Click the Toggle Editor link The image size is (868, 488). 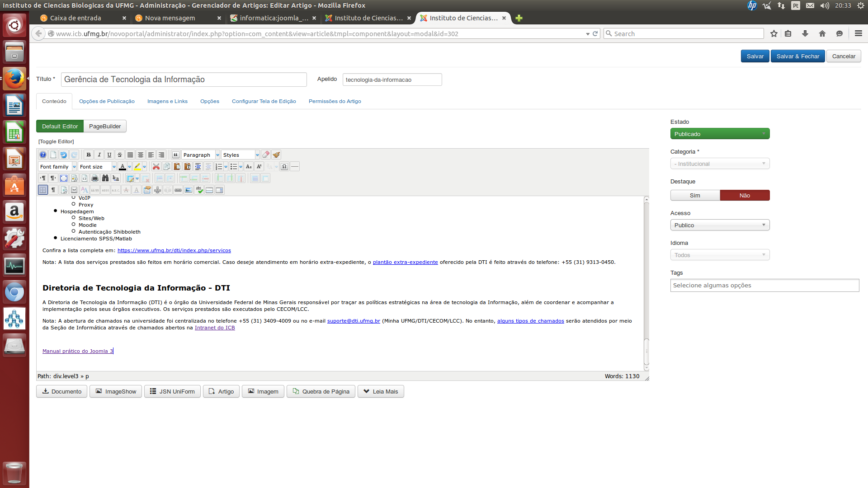coord(56,142)
